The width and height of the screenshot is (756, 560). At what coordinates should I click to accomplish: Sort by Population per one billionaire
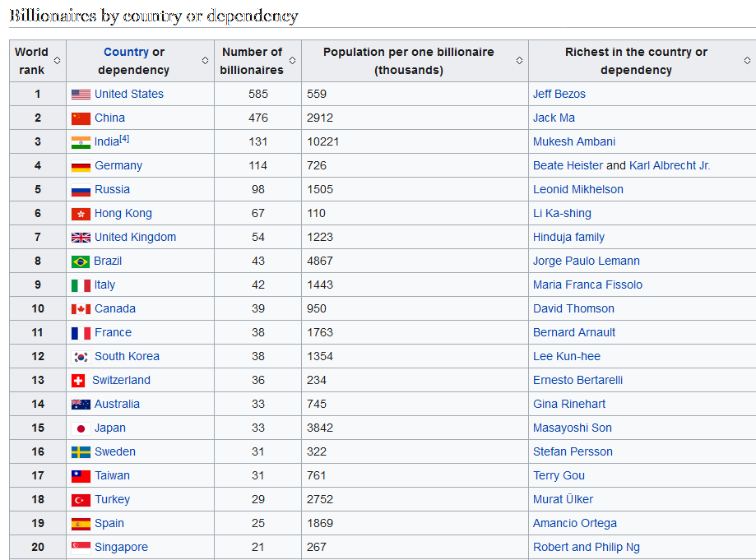pyautogui.click(x=519, y=61)
